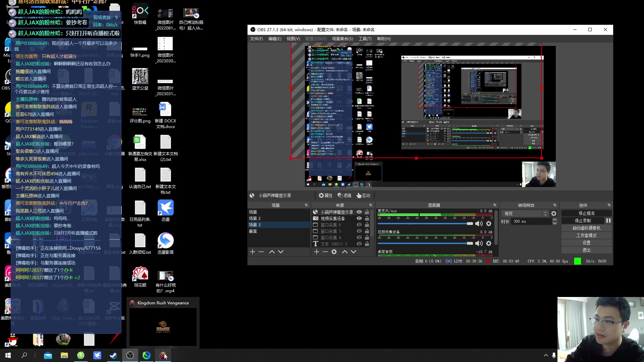Add a new source with the plus button
This screenshot has width=644, height=362.
tap(316, 252)
